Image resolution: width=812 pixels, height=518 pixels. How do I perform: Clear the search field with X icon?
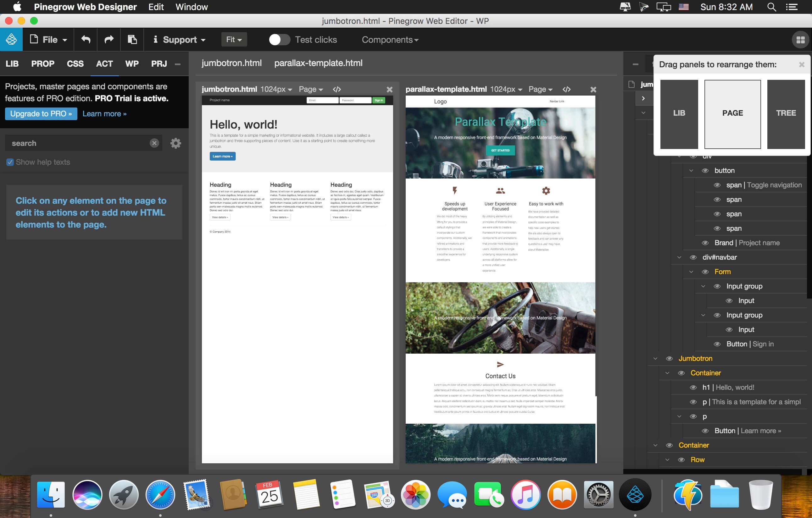click(154, 143)
